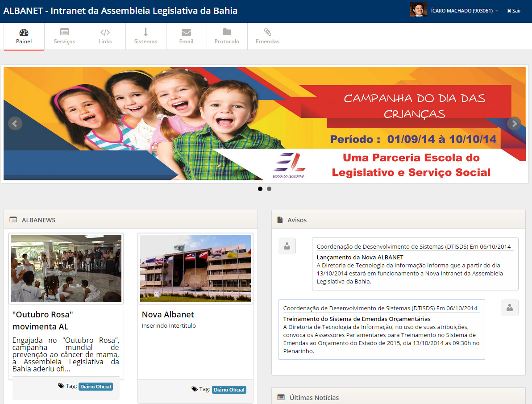Image resolution: width=532 pixels, height=404 pixels.
Task: Click the user icon beside Treinamento notice
Action: coord(510,308)
